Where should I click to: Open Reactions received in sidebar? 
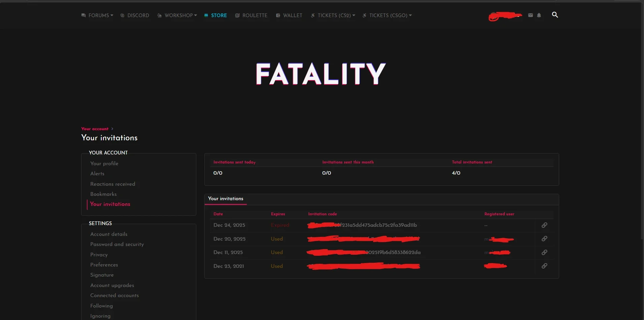click(x=113, y=184)
